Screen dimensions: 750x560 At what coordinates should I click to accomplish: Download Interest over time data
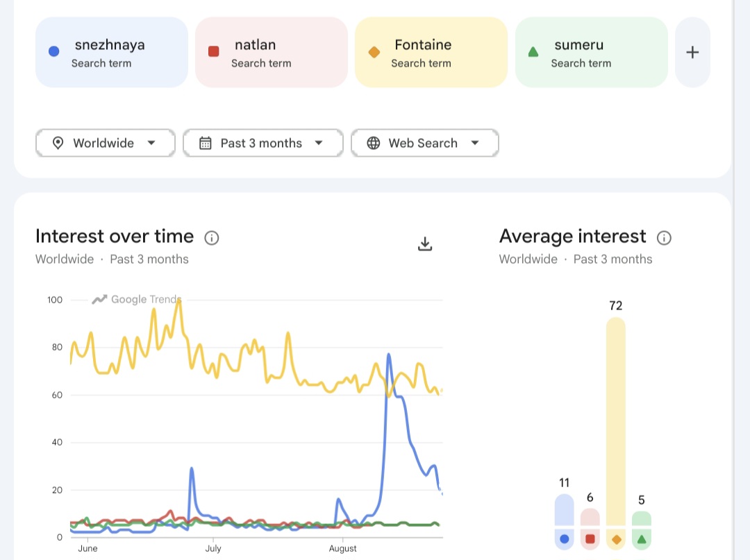pos(425,244)
